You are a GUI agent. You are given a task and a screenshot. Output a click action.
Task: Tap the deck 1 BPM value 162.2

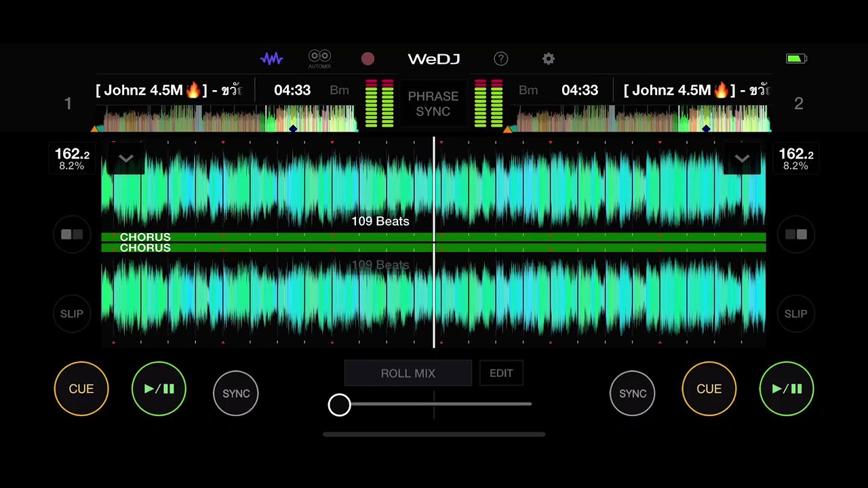72,155
